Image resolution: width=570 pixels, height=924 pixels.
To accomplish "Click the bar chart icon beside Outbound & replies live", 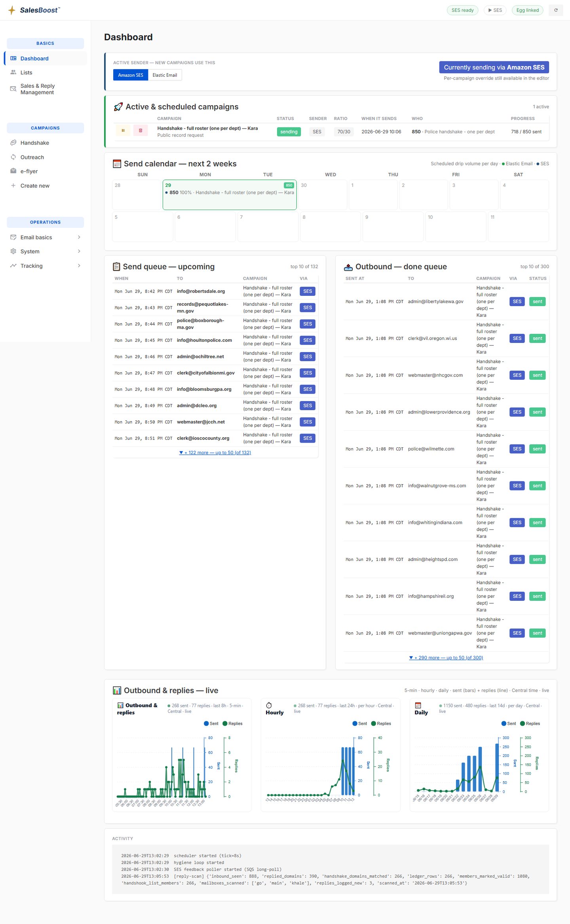I will pyautogui.click(x=117, y=691).
